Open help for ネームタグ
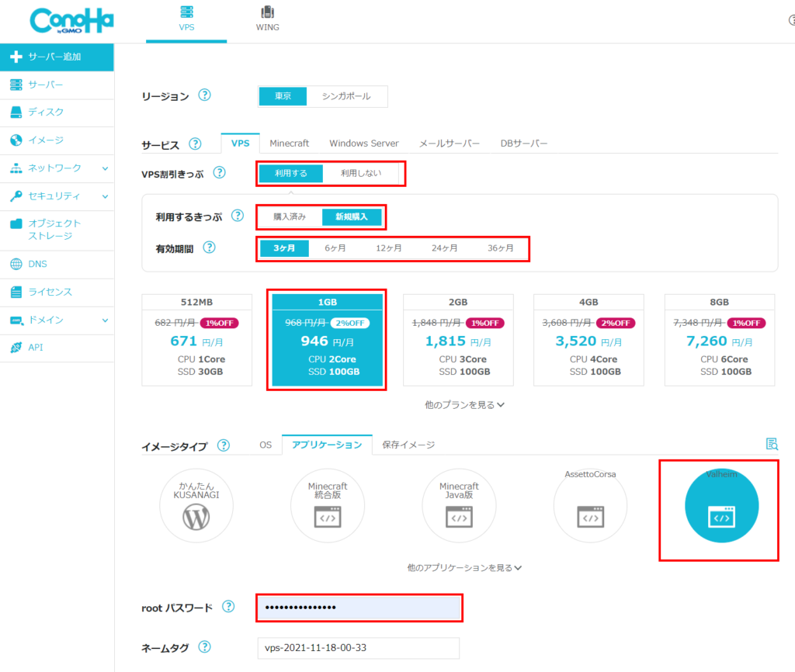The width and height of the screenshot is (795, 672). (204, 646)
